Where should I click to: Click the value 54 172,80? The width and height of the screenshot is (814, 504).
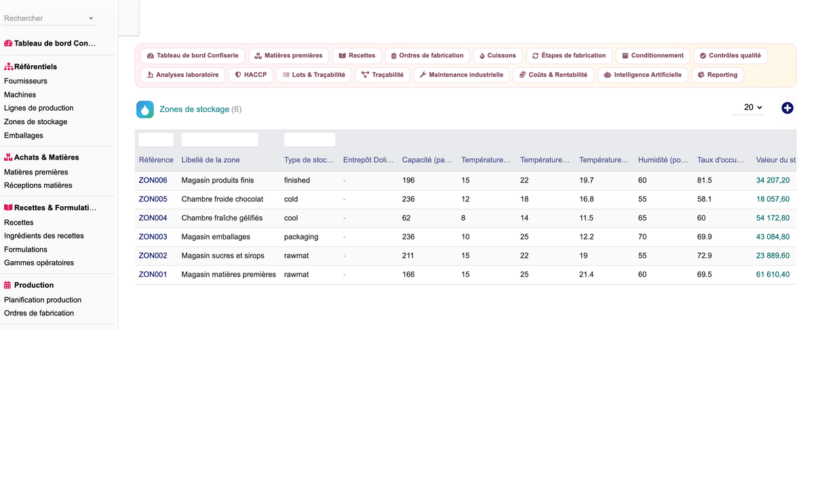coord(773,218)
